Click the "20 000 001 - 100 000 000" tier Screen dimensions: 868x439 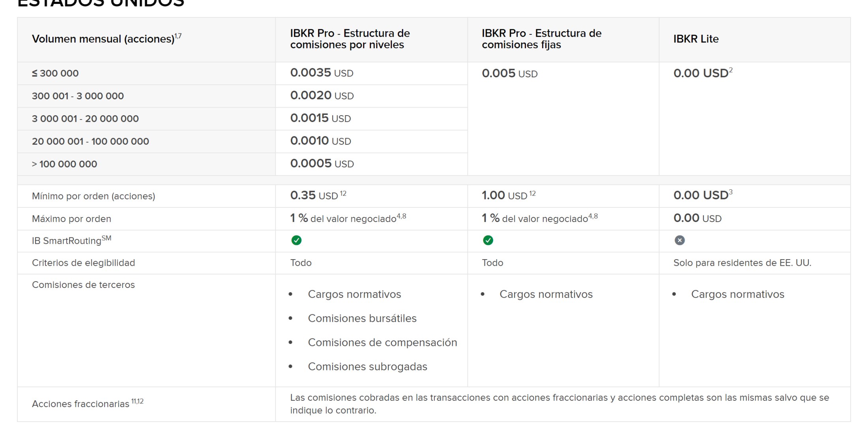[x=90, y=141]
